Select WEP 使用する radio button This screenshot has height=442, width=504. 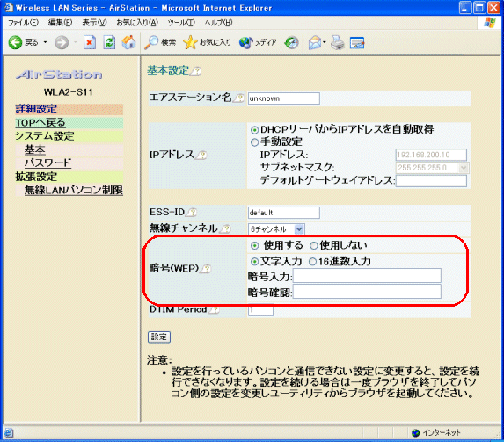[254, 246]
